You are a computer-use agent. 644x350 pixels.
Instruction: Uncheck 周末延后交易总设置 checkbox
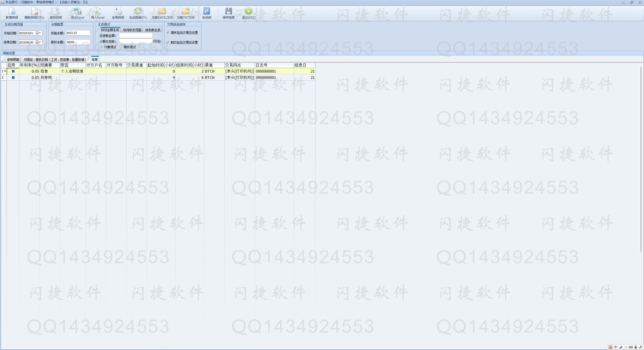tap(168, 33)
